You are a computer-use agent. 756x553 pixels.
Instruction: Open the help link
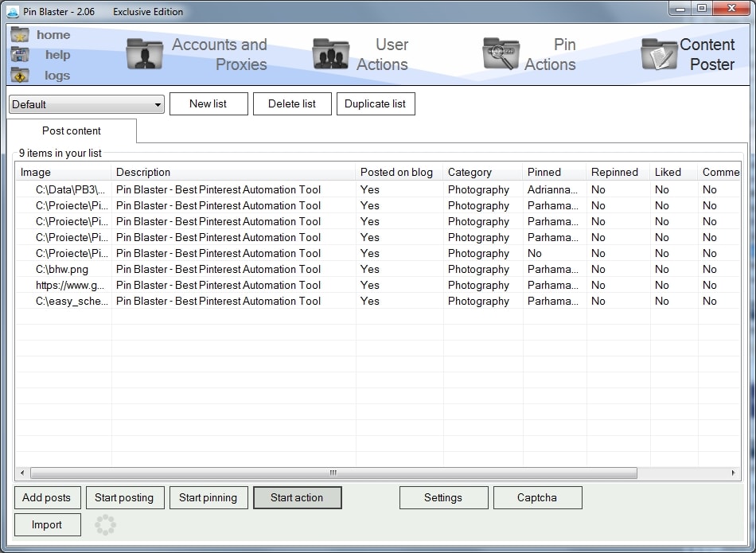(x=58, y=55)
